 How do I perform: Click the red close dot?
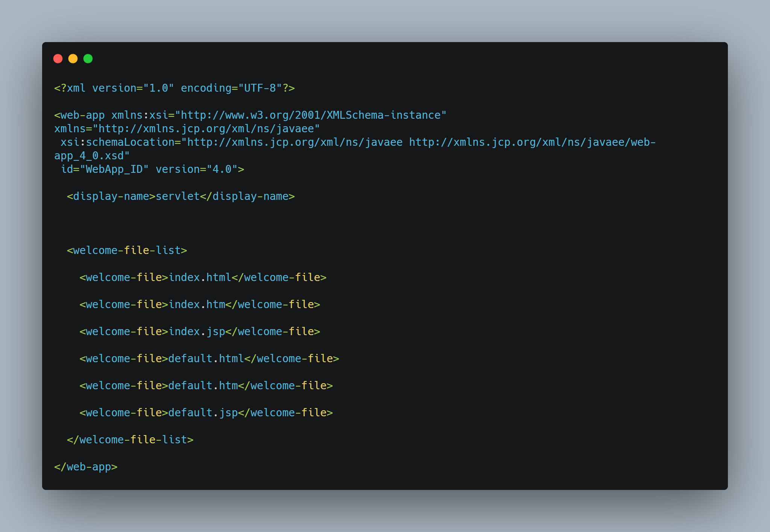point(58,59)
